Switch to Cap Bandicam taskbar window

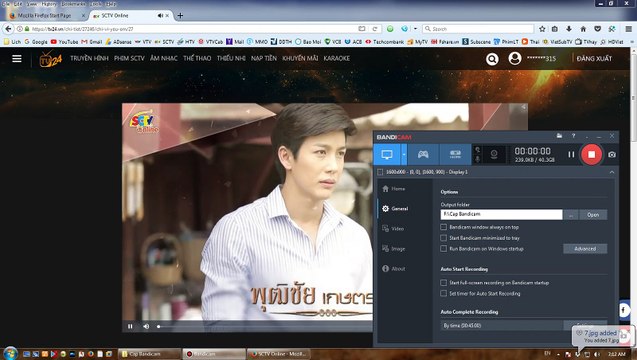[x=149, y=354]
